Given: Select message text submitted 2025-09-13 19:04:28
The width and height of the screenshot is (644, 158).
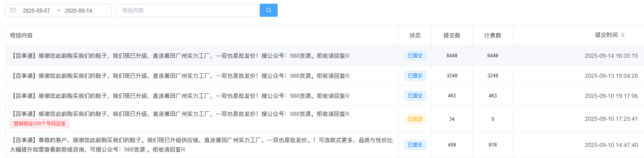Looking at the screenshot, I should pos(180,76).
